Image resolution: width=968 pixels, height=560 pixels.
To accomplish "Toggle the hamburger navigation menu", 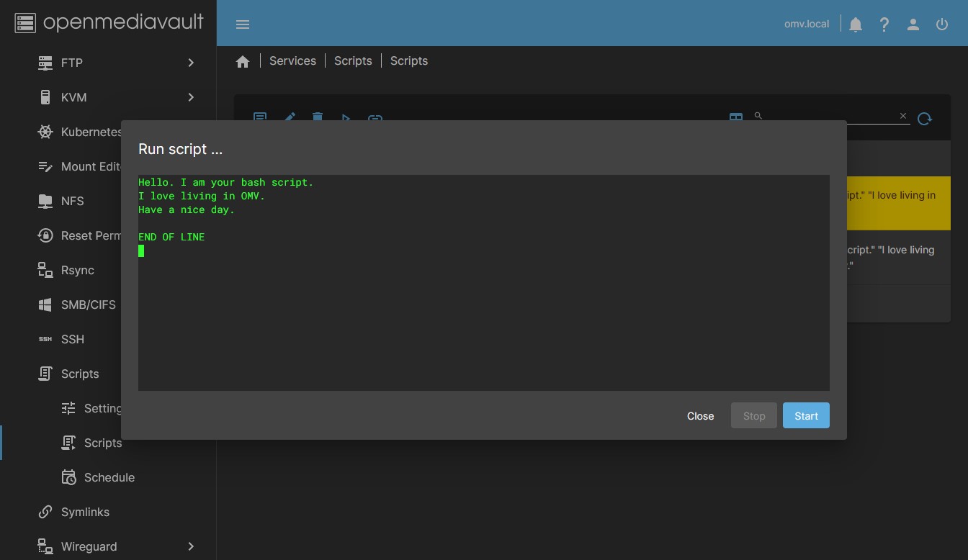I will tap(243, 24).
